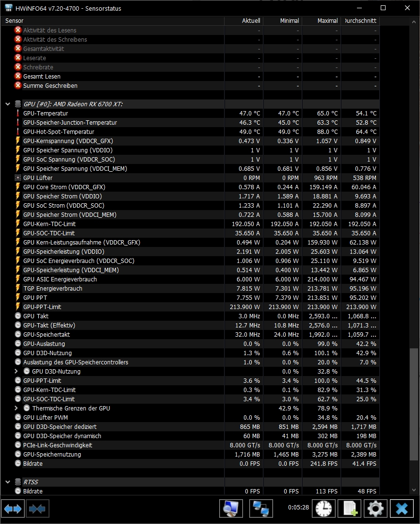This screenshot has height=524, width=420.
Task: Click the remote monitoring dual-screen icon
Action: click(x=262, y=508)
